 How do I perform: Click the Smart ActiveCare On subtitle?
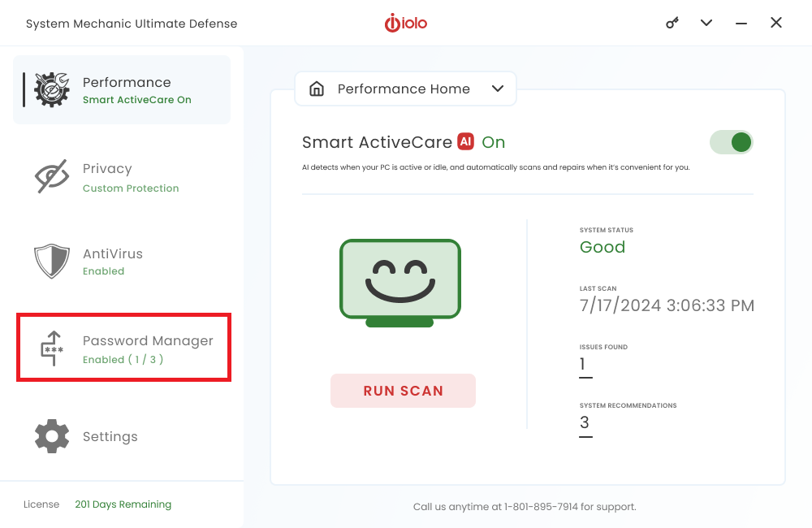pos(137,100)
